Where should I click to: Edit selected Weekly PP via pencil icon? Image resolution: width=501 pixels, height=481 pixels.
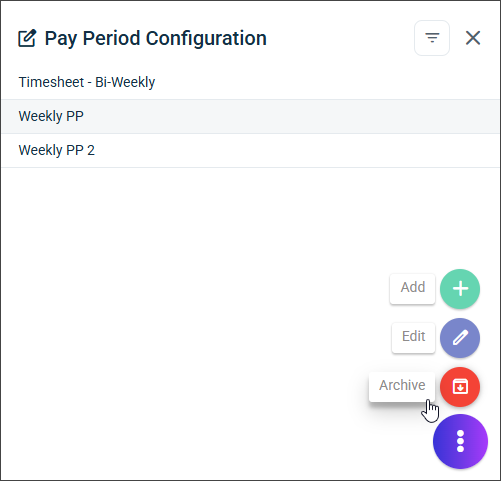pos(460,338)
